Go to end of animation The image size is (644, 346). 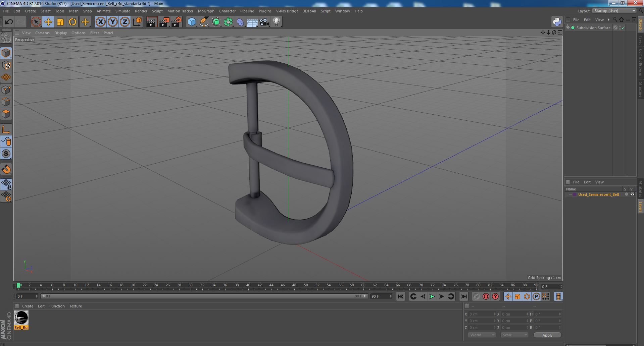(463, 296)
